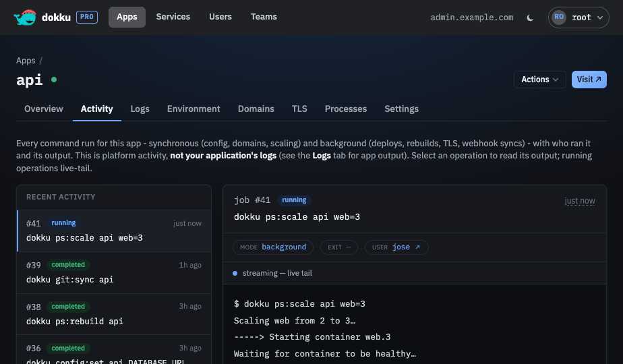The image size is (623, 364).
Task: Switch to the Processes tab
Action: (x=346, y=109)
